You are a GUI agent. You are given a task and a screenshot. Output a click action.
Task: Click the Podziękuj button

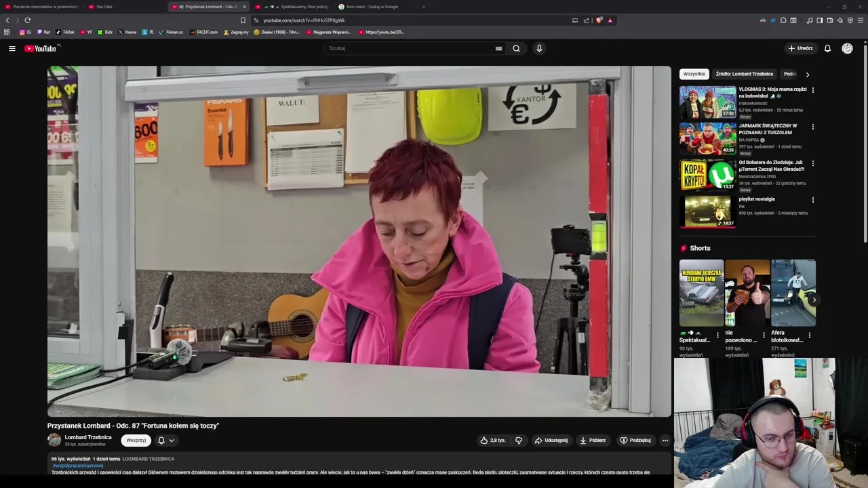click(635, 441)
